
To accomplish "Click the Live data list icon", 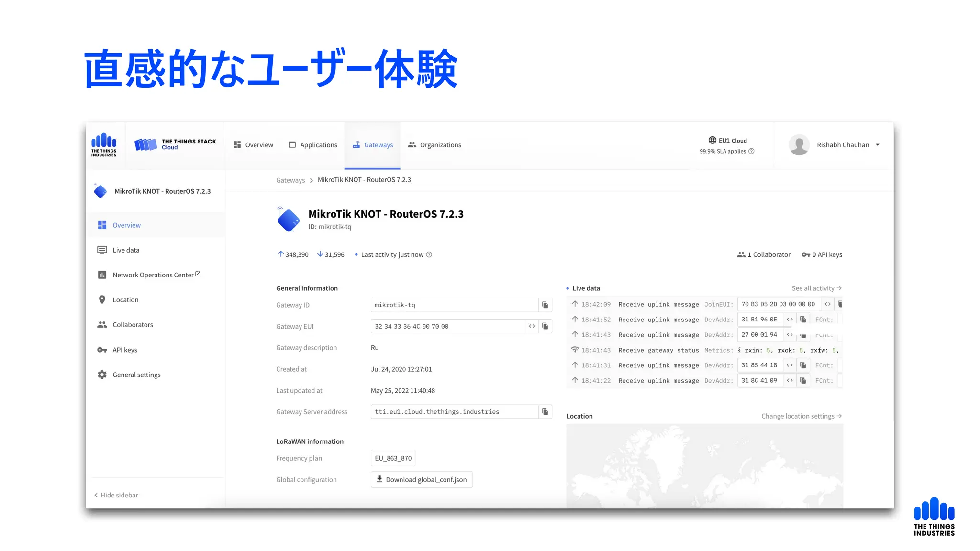I will pyautogui.click(x=102, y=250).
